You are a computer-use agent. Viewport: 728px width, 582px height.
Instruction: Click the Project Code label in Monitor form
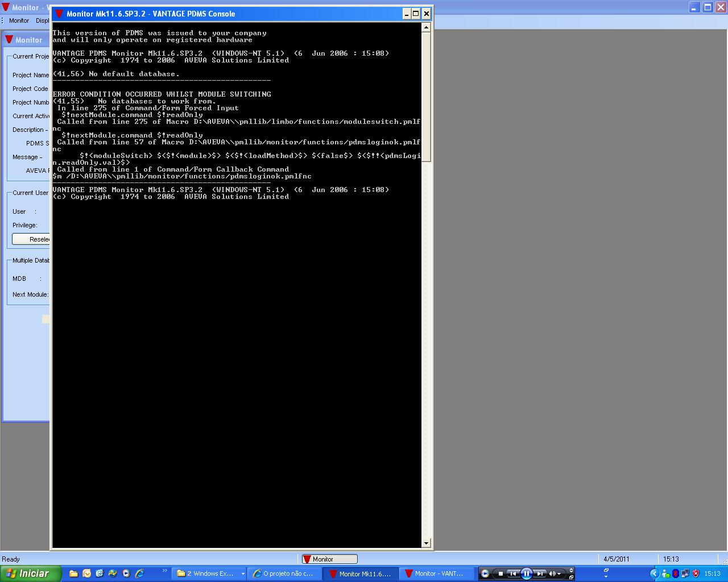[x=31, y=89]
